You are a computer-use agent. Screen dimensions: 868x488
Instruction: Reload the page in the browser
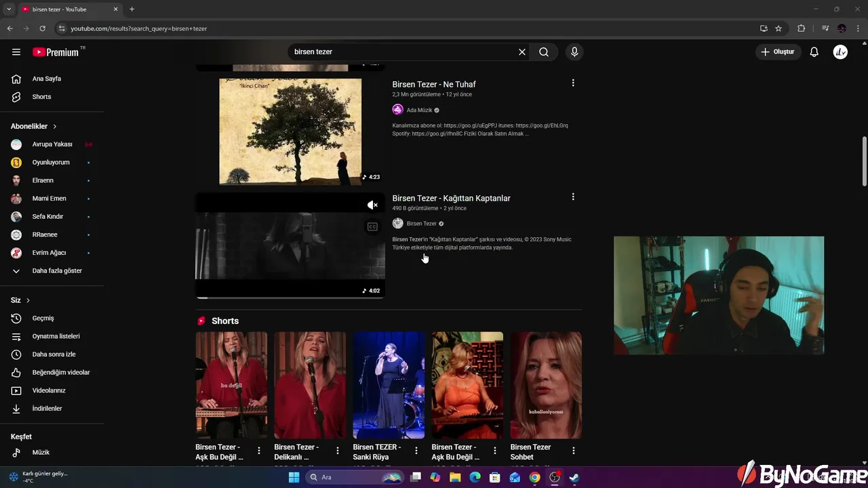tap(42, 28)
